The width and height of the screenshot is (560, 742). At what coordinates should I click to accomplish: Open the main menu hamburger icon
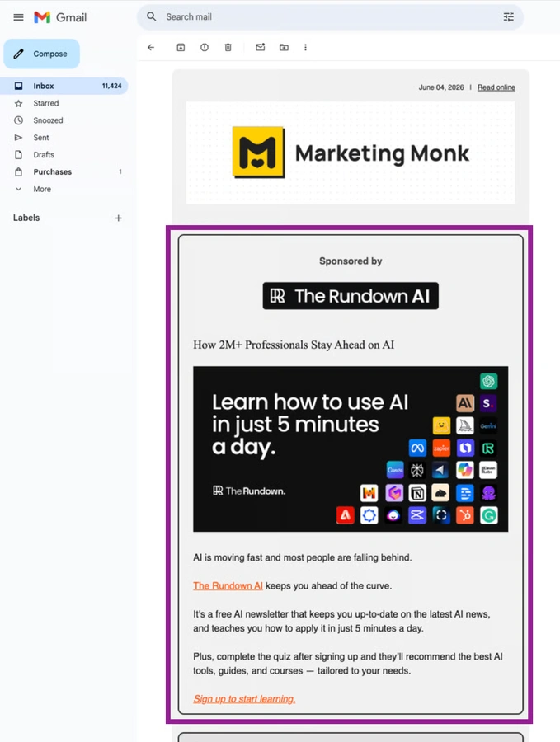click(18, 17)
